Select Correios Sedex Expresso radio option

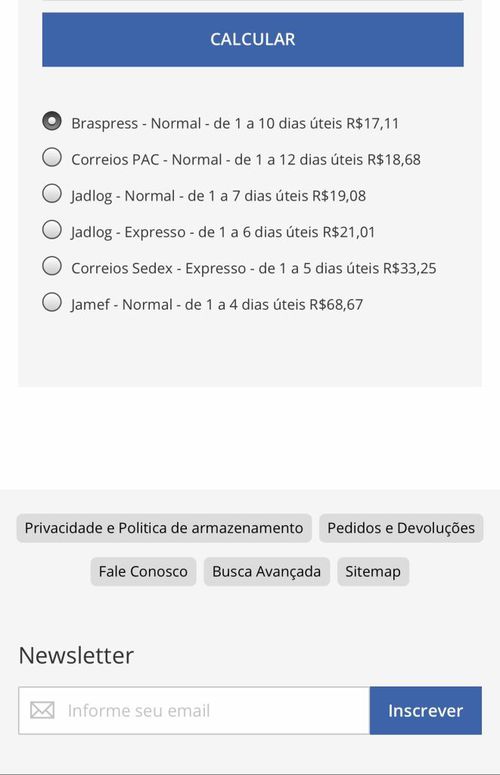tap(52, 266)
